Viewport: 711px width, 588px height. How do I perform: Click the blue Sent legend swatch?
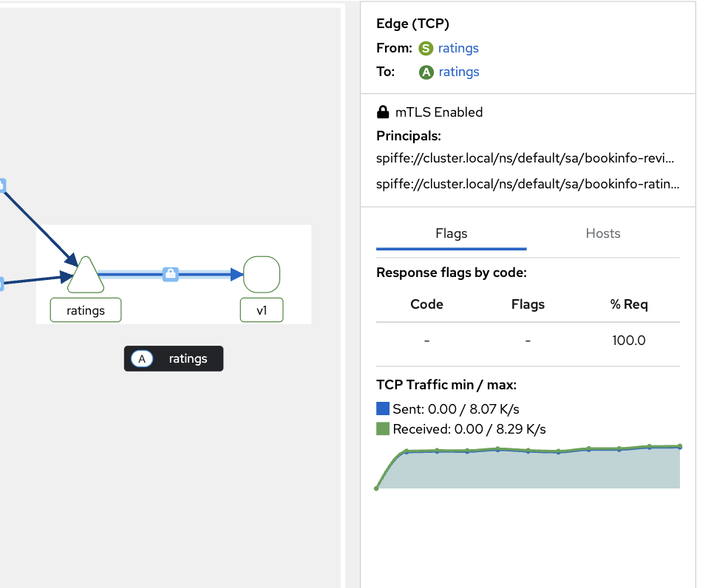pos(383,408)
